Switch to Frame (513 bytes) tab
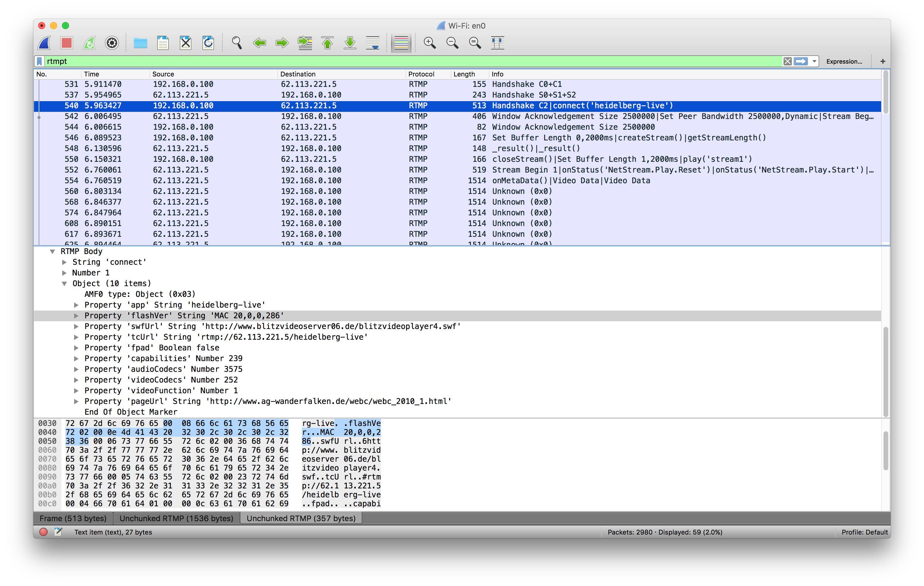 click(x=73, y=518)
